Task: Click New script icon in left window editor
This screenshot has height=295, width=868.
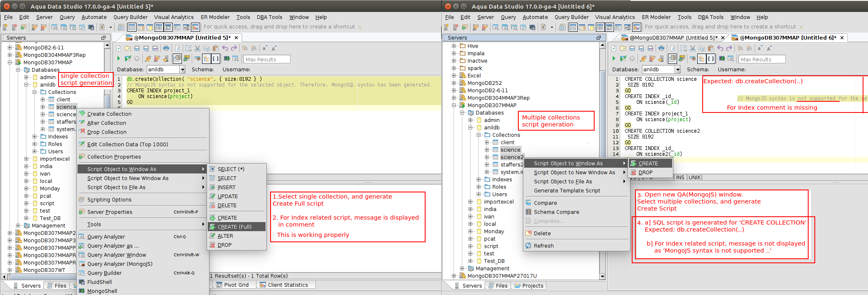Action: pos(119,48)
